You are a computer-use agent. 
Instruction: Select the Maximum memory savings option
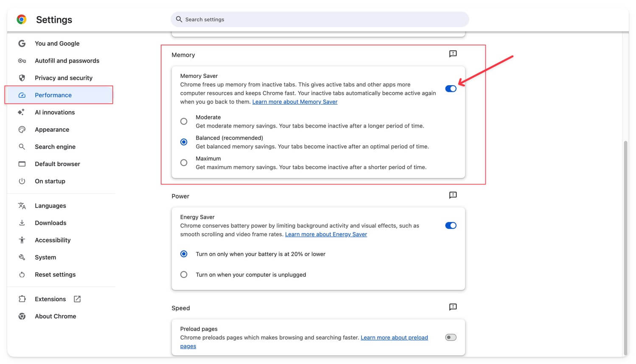(184, 163)
